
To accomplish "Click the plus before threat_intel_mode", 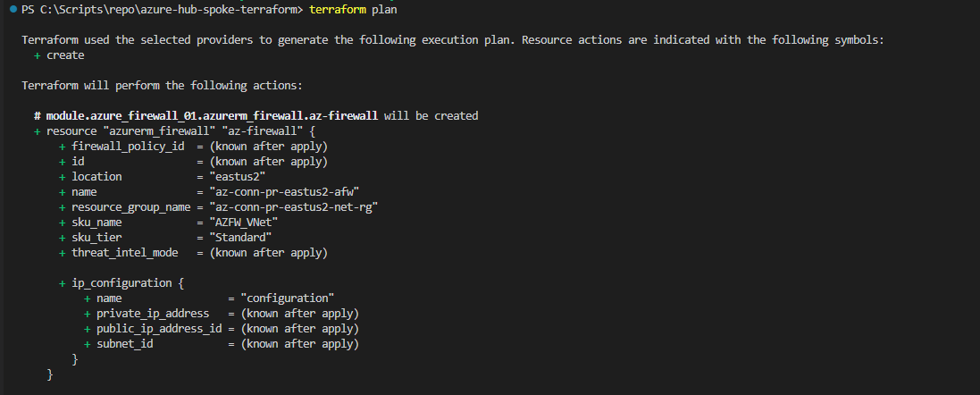I will point(63,253).
